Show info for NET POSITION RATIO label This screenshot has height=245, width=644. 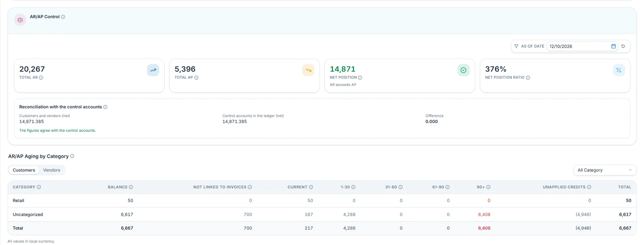point(528,78)
